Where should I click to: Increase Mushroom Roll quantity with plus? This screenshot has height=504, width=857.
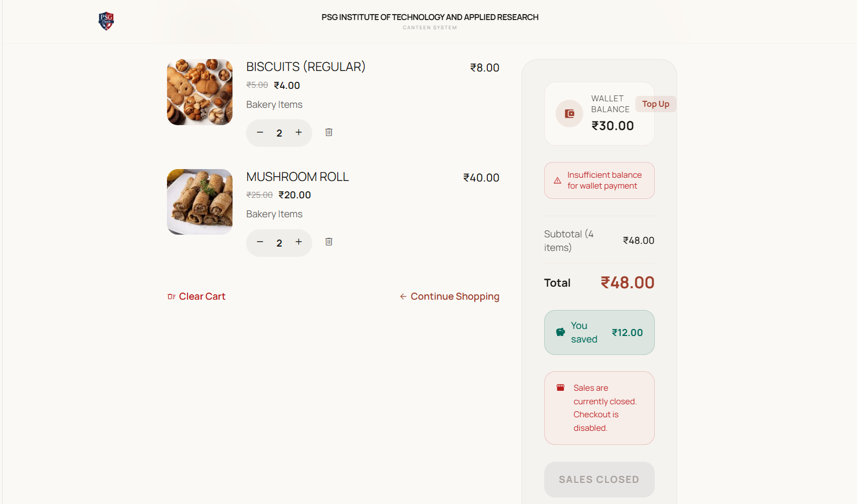pyautogui.click(x=299, y=242)
